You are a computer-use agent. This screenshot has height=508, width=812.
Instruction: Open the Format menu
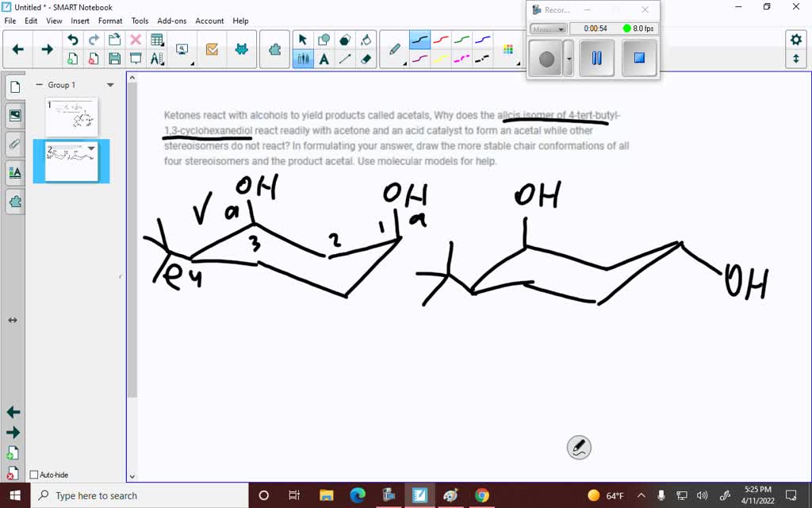coord(110,21)
